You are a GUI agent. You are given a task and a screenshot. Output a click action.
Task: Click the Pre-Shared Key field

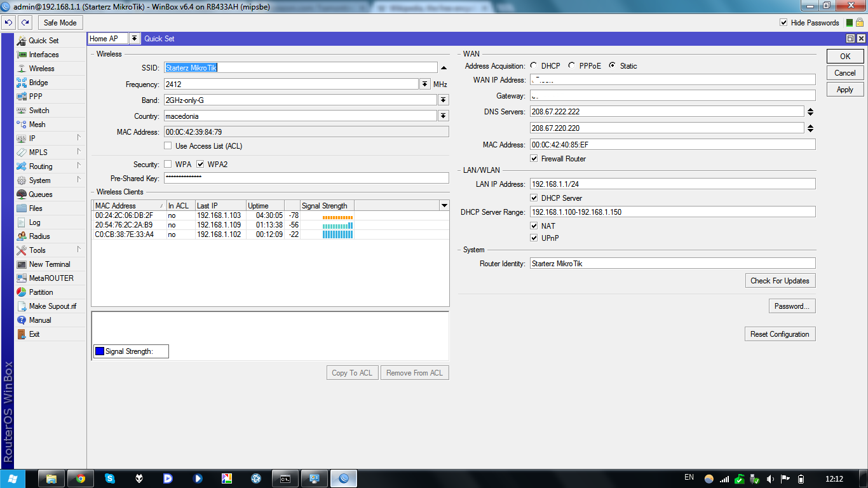[x=306, y=179]
